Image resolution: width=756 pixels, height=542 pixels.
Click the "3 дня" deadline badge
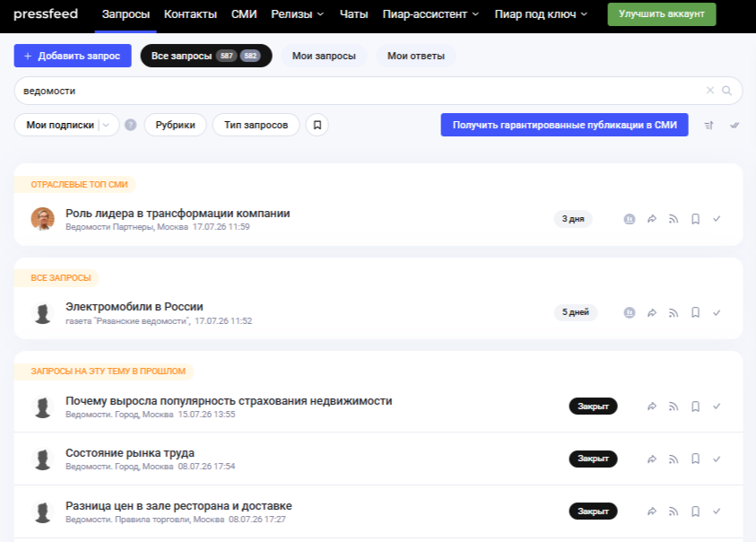click(573, 219)
